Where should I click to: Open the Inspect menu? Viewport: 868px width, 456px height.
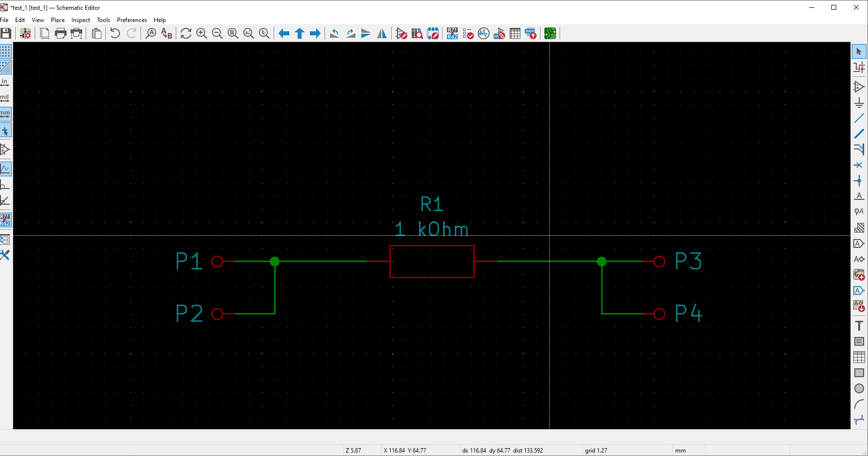click(80, 20)
